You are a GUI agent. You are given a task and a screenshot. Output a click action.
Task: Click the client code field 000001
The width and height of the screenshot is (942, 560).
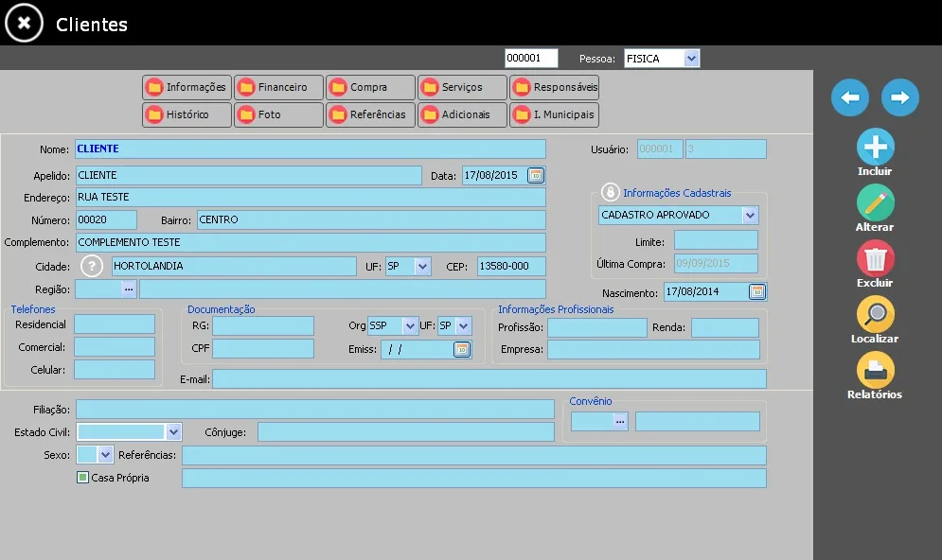click(531, 59)
